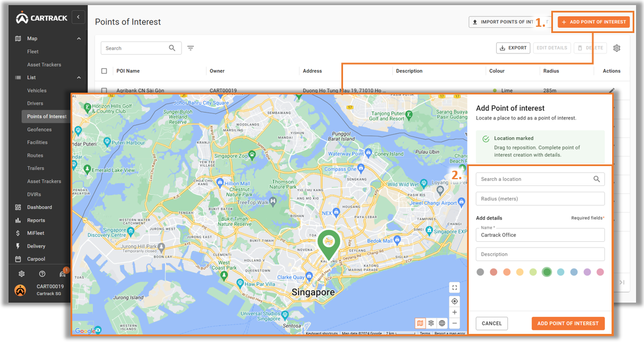Click the Export button
The width and height of the screenshot is (644, 343).
point(513,48)
